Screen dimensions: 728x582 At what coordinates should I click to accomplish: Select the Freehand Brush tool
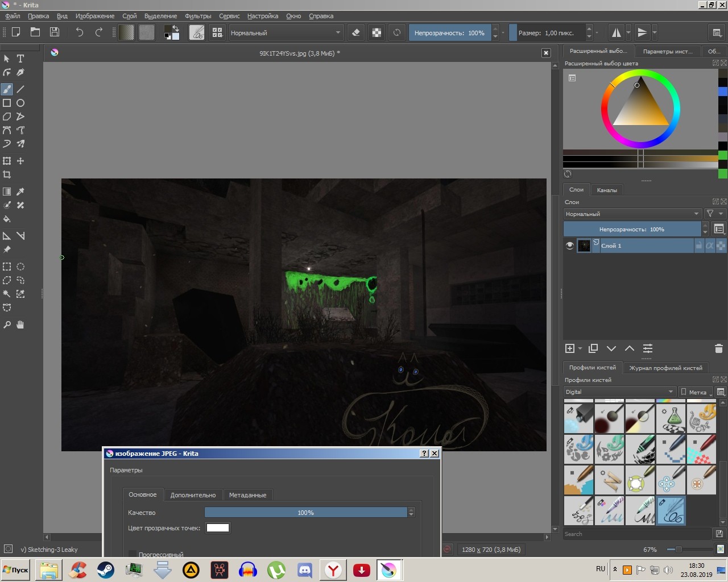pos(7,89)
